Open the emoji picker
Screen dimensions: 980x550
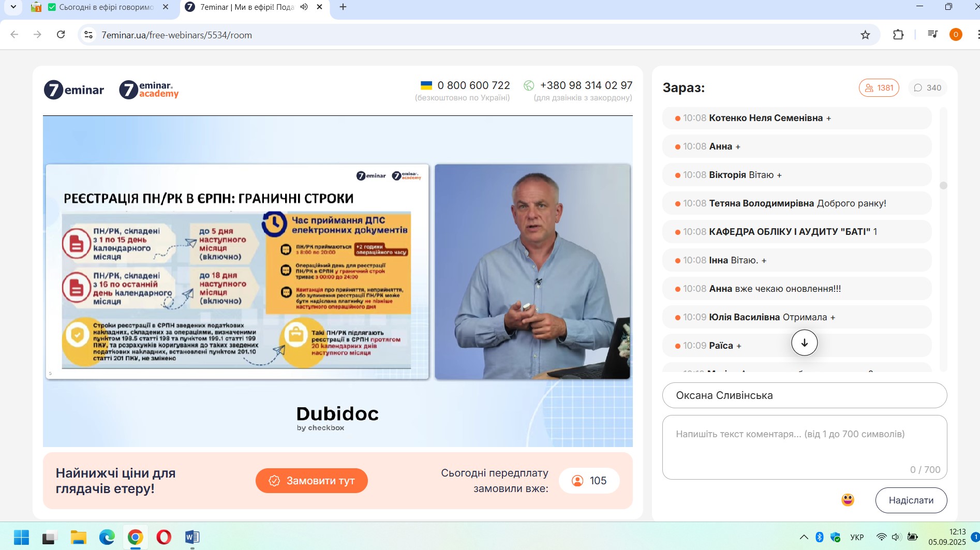tap(848, 500)
